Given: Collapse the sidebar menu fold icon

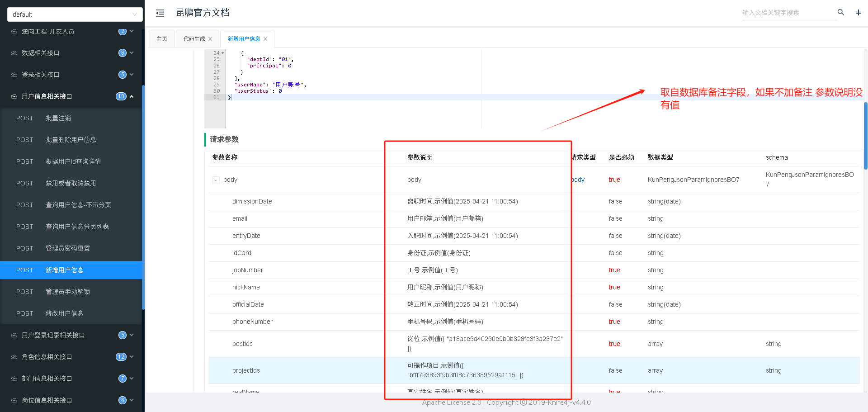Looking at the screenshot, I should pos(160,13).
